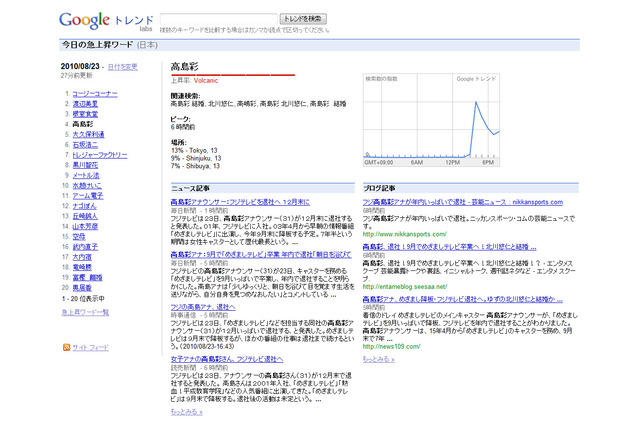Click the Google Trends logo
The image size is (640, 426).
[105, 20]
